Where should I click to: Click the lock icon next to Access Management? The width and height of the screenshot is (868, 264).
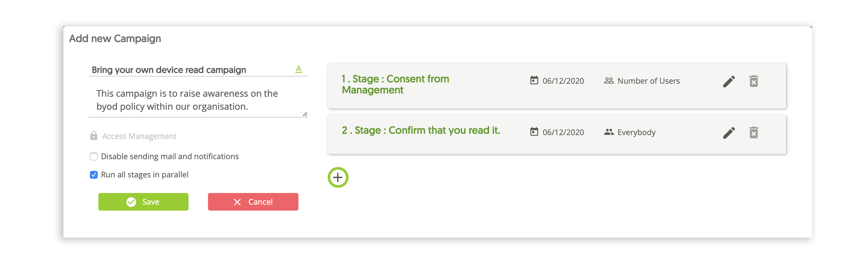point(94,136)
